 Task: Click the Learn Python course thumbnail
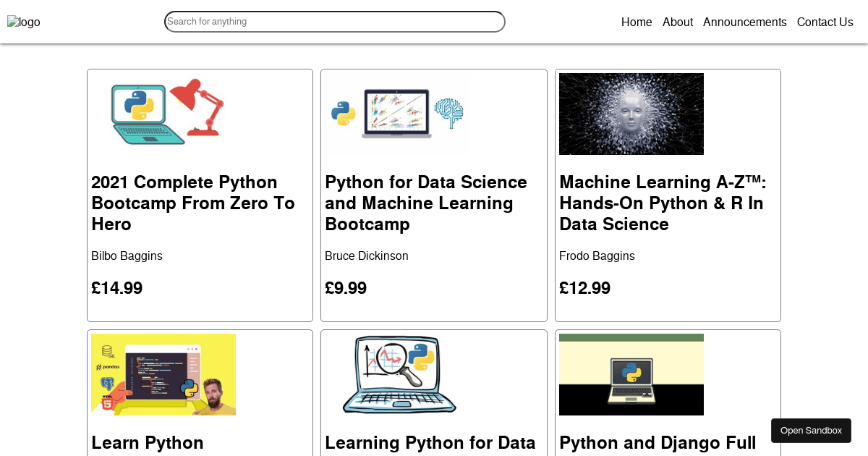coord(163,374)
